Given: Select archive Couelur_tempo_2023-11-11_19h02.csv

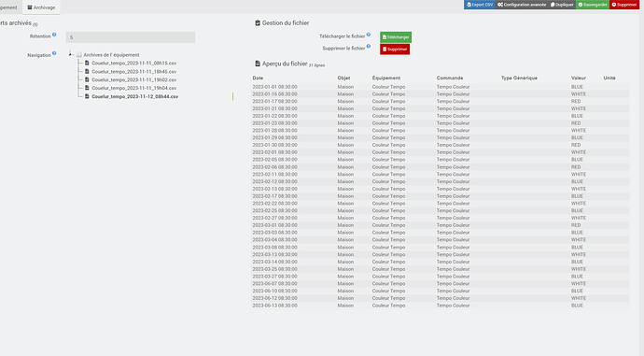Looking at the screenshot, I should pos(133,79).
